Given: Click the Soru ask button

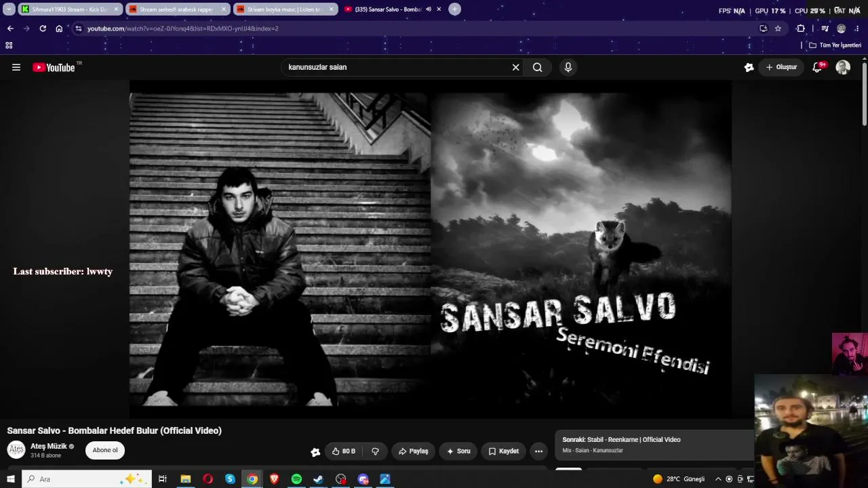Looking at the screenshot, I should point(458,451).
